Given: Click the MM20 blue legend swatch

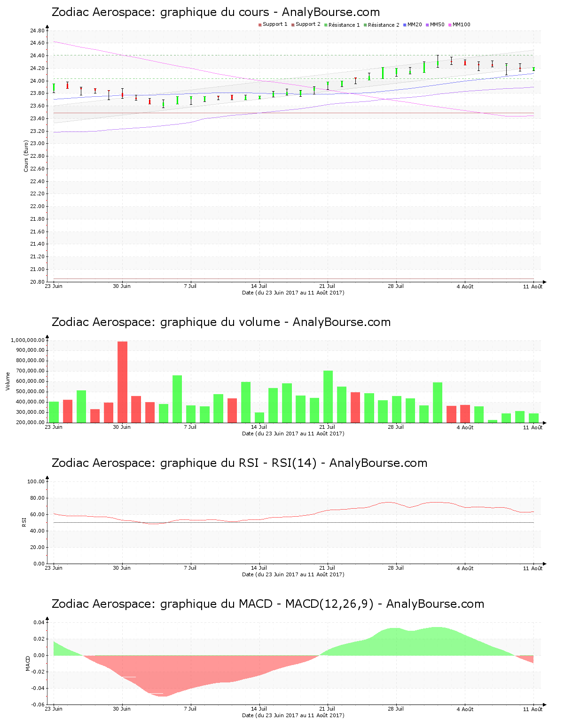Looking at the screenshot, I should click(x=405, y=25).
